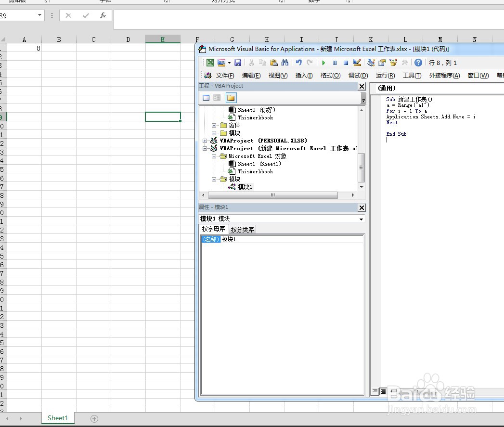This screenshot has width=504, height=427.
Task: Click project tree vertical scrollbar down arrow
Action: tap(362, 187)
